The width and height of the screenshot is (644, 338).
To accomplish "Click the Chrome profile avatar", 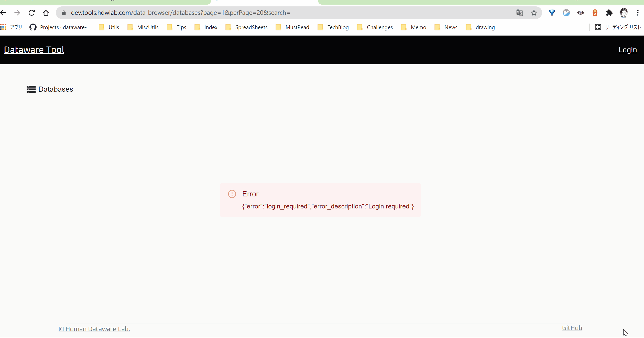I will click(x=624, y=13).
